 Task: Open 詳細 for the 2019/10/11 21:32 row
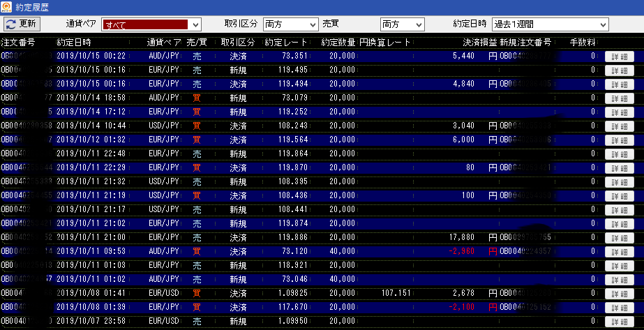[620, 182]
